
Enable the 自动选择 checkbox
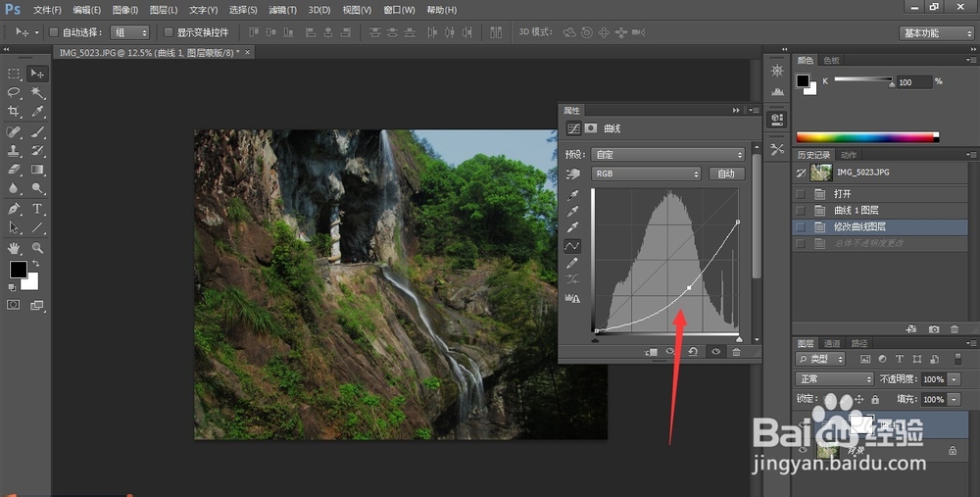(x=54, y=32)
